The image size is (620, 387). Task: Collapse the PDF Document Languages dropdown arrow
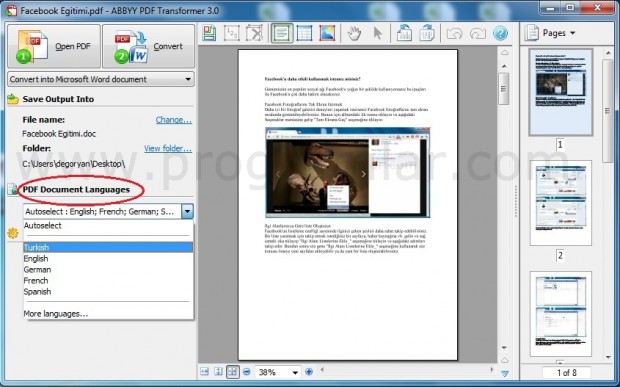187,211
